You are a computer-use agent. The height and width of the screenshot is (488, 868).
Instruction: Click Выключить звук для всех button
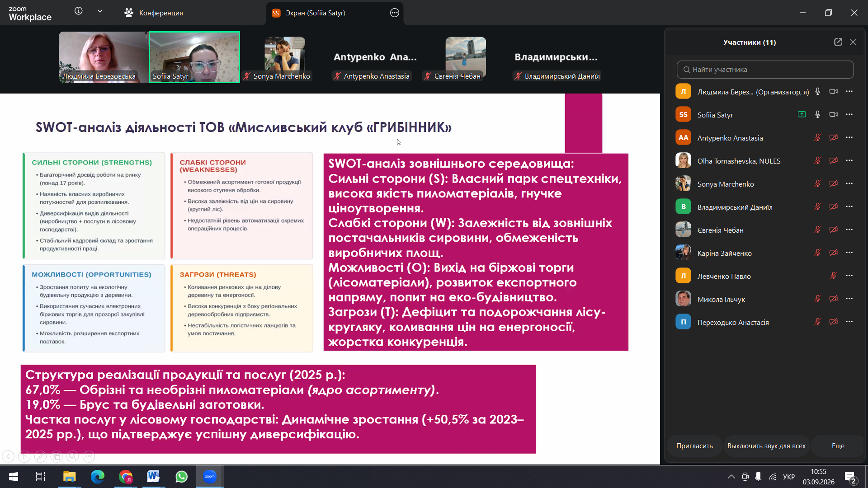(766, 446)
